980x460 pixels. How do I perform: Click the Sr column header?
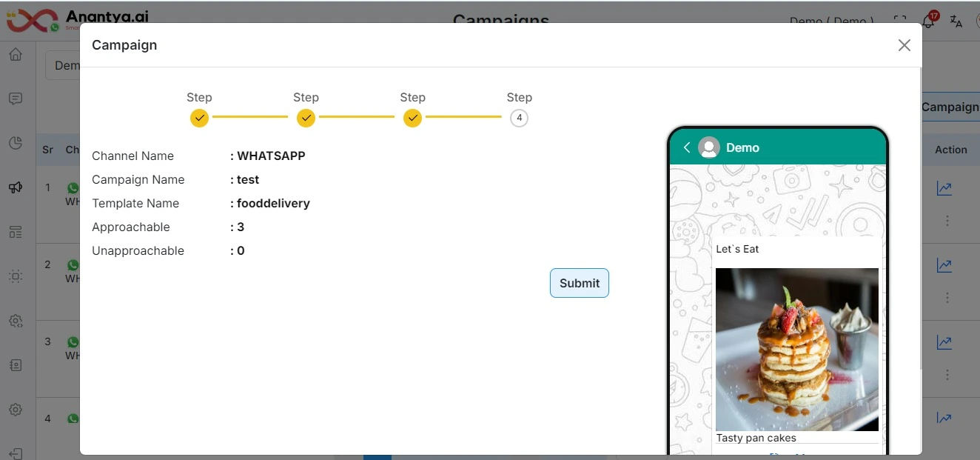click(x=48, y=150)
